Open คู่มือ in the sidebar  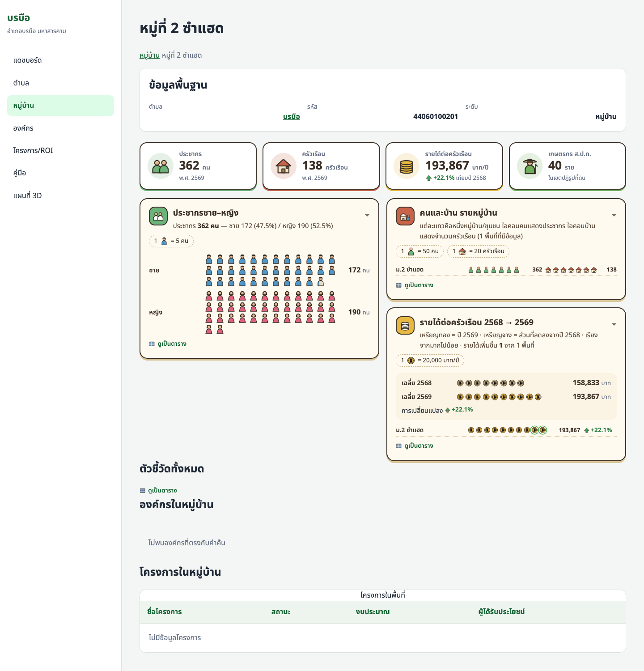60,173
